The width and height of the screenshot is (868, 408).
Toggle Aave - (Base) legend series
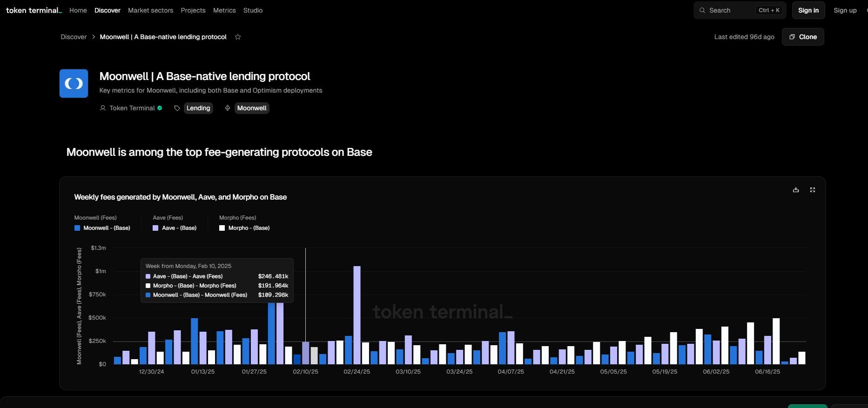pyautogui.click(x=175, y=228)
